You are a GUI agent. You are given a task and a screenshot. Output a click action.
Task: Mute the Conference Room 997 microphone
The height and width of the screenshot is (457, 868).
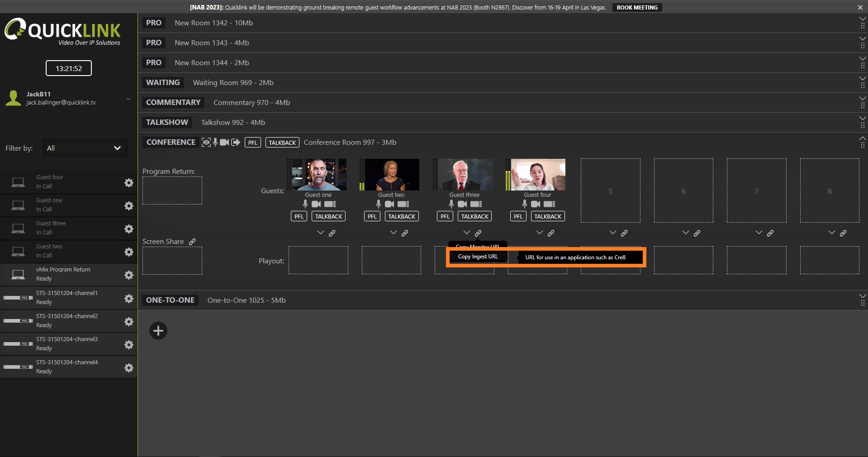pos(215,142)
